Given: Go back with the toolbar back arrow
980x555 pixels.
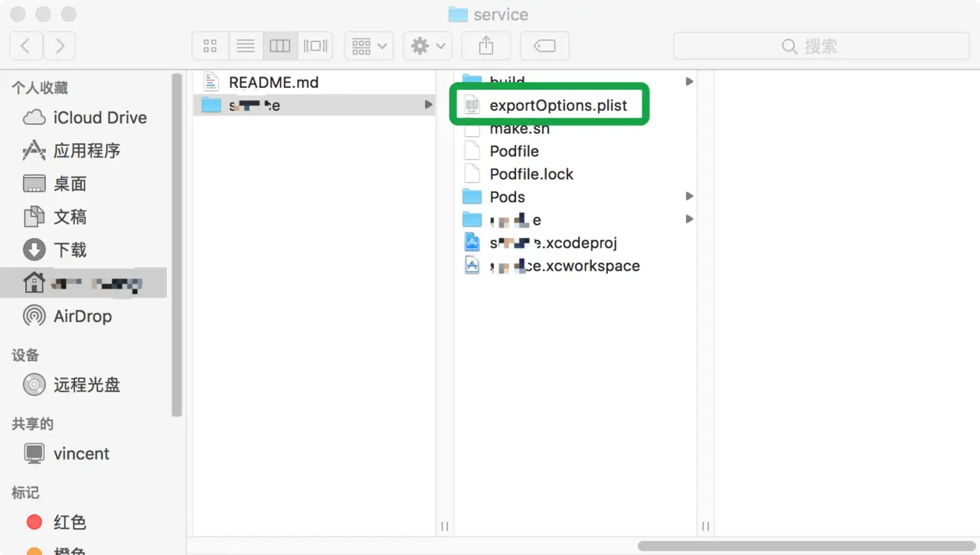Looking at the screenshot, I should (26, 46).
